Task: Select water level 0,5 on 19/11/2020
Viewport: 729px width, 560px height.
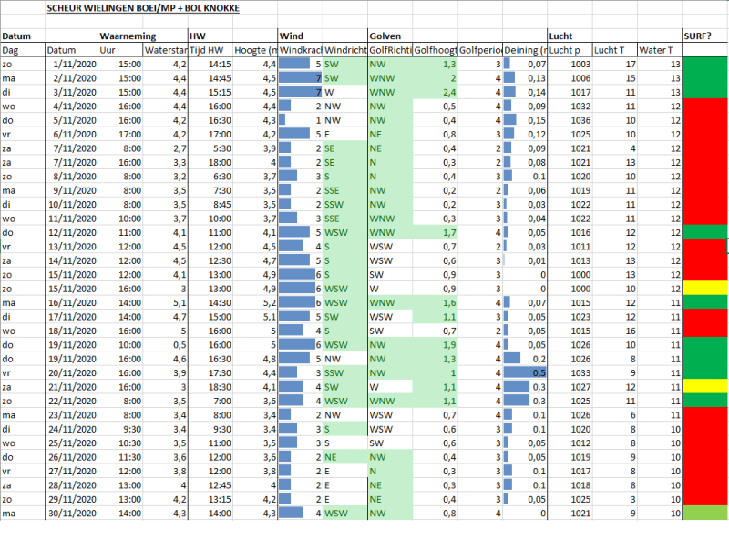Action: tap(165, 345)
